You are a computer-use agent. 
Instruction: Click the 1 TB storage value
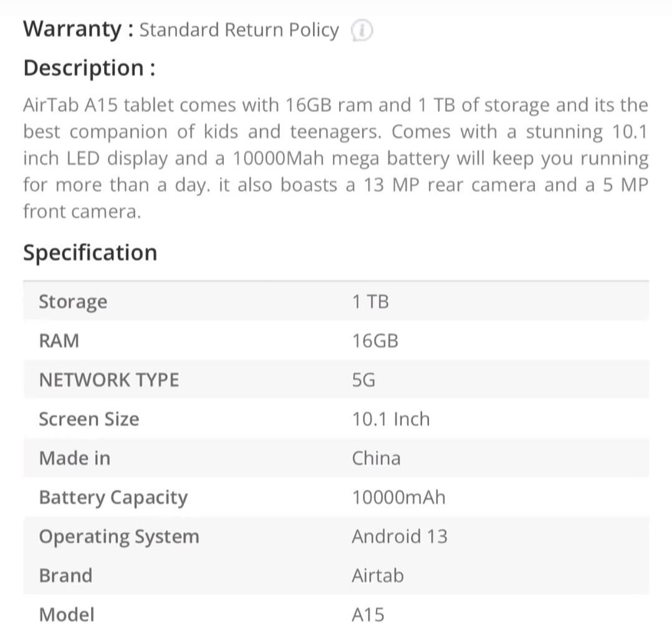[x=370, y=302]
